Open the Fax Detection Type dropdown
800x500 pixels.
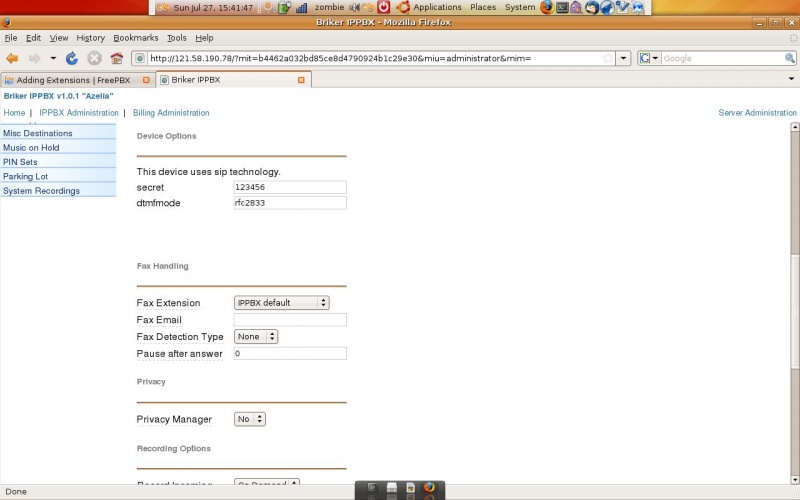[x=256, y=337]
